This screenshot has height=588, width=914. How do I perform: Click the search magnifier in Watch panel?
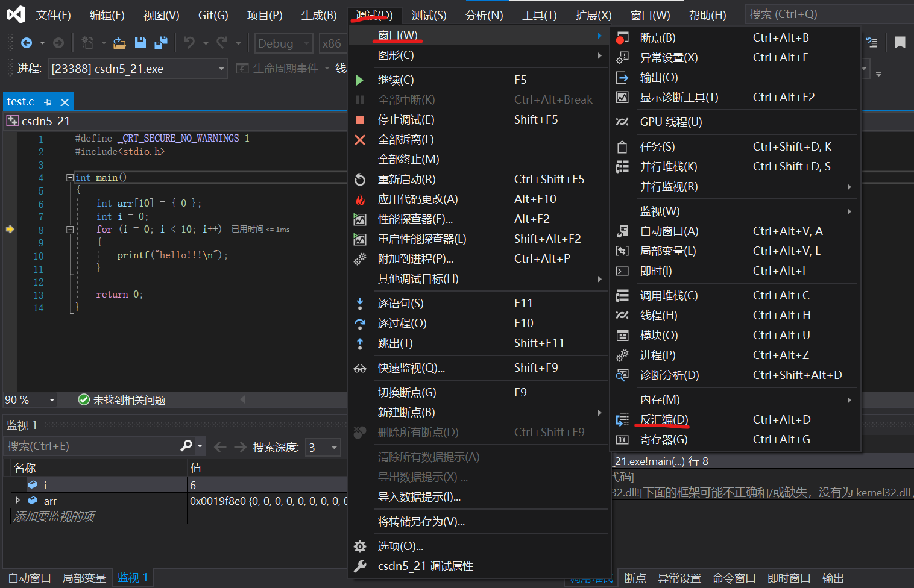coord(186,446)
